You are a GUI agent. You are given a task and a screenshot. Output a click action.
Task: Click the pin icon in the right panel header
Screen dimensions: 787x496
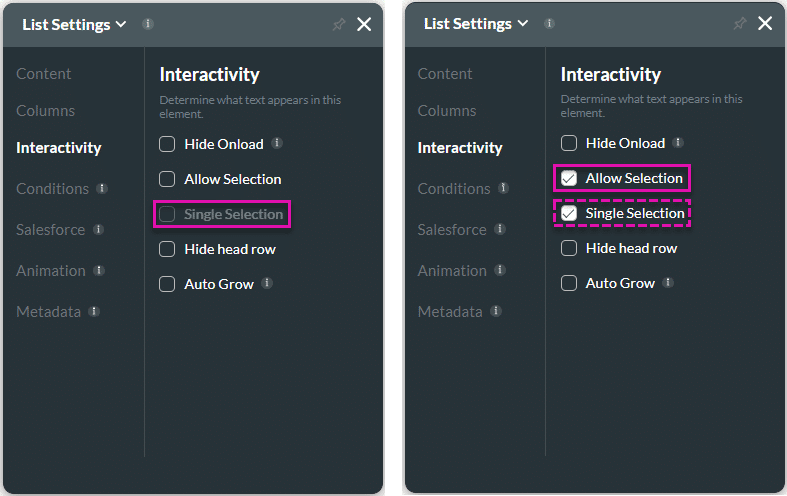739,24
